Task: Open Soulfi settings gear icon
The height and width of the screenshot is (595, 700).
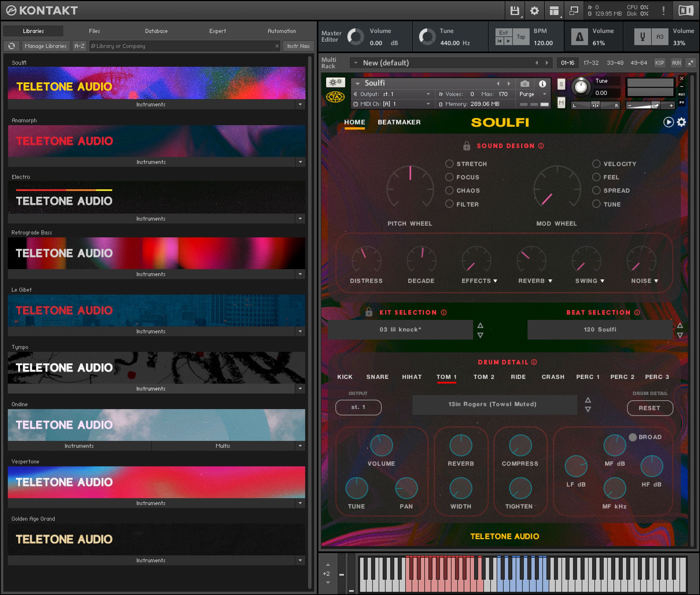Action: click(x=681, y=122)
